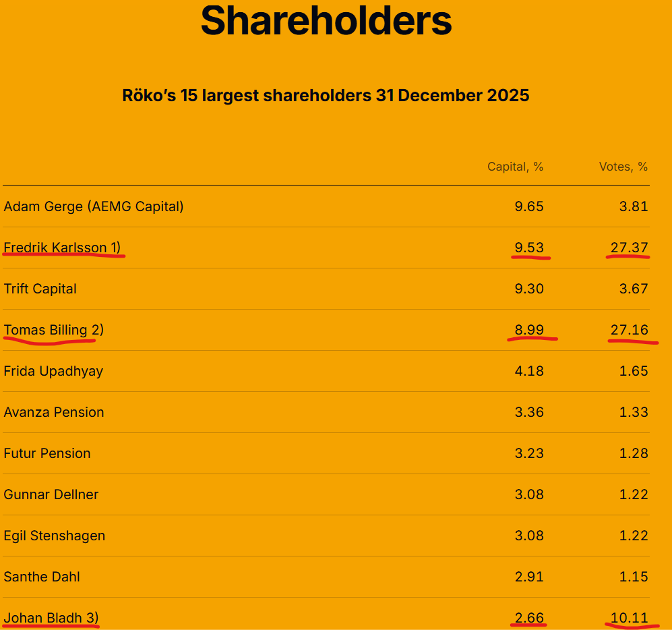This screenshot has height=630, width=672.
Task: Click the Trift Capital shareholder name
Action: [x=40, y=289]
